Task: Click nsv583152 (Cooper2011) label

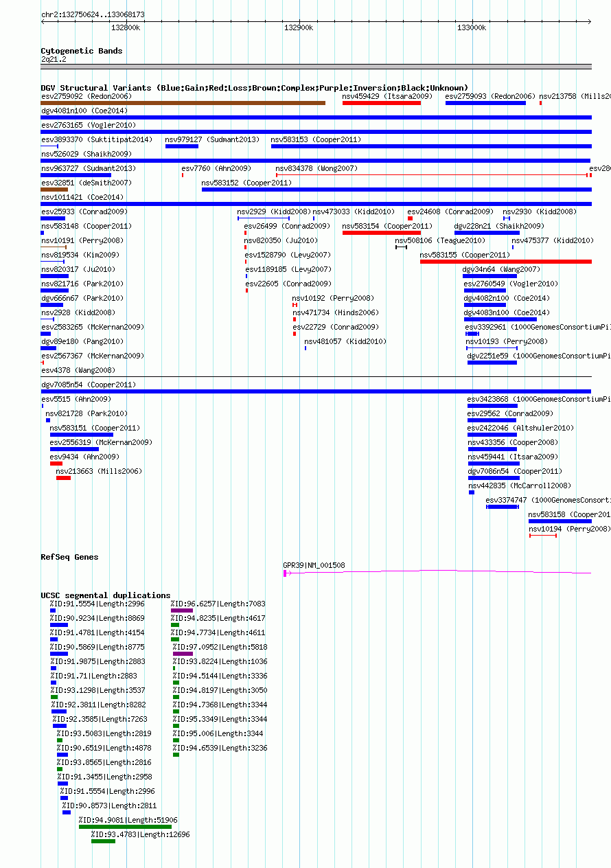Action: coord(246,183)
